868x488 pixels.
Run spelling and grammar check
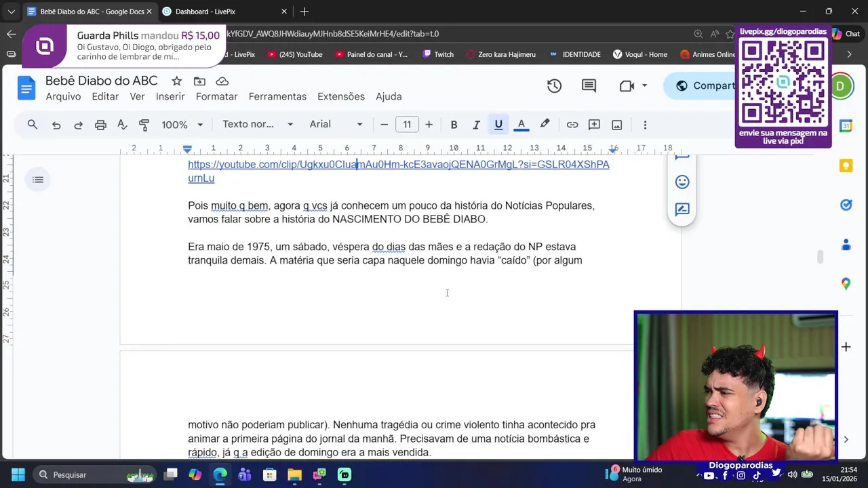tap(122, 125)
